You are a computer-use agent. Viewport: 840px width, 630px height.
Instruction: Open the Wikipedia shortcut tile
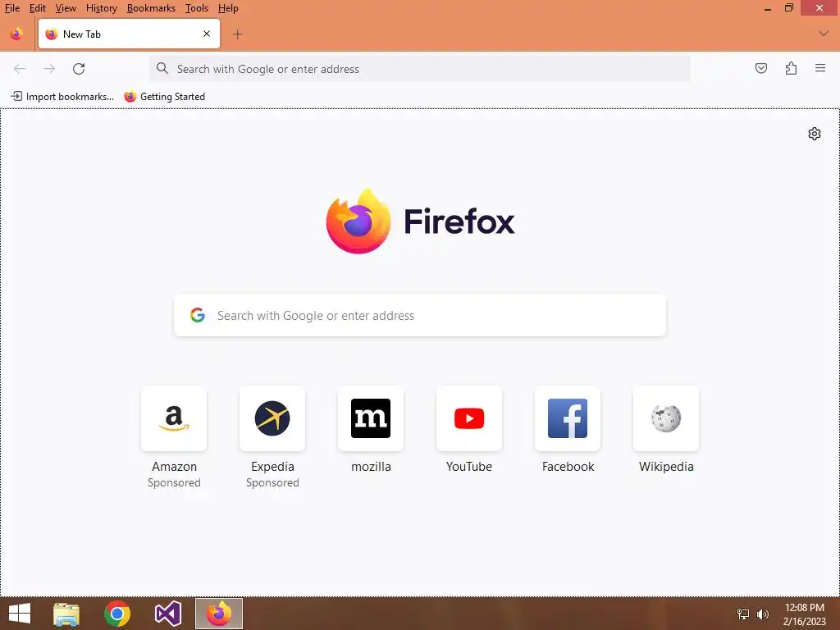(666, 418)
